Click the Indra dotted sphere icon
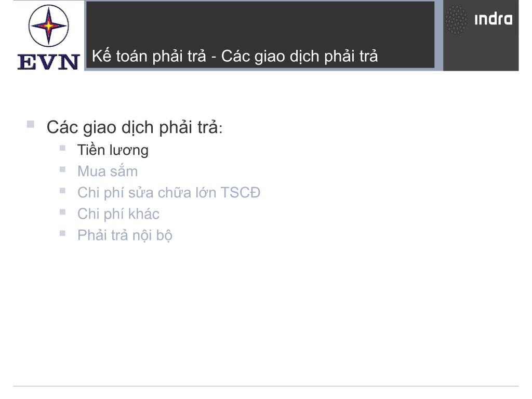This screenshot has width=532, height=399. coord(456,20)
